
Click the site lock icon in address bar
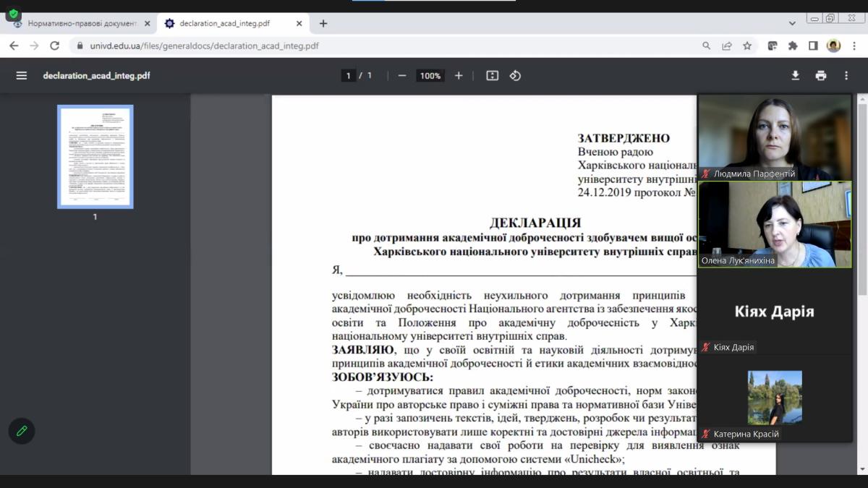(x=80, y=46)
